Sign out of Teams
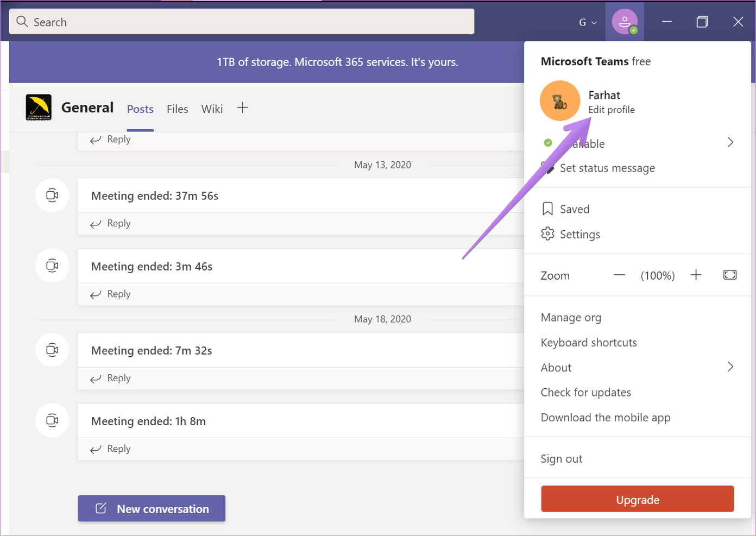 point(561,459)
